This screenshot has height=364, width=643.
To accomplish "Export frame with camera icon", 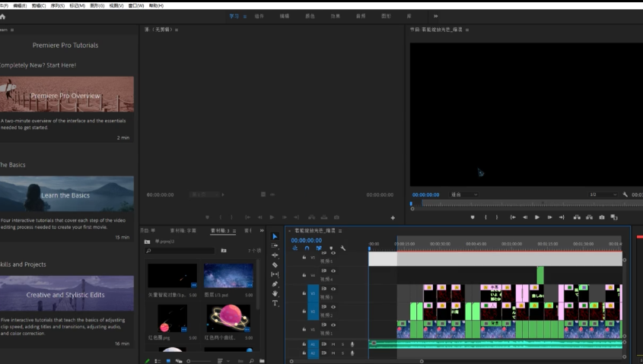I will [x=602, y=217].
